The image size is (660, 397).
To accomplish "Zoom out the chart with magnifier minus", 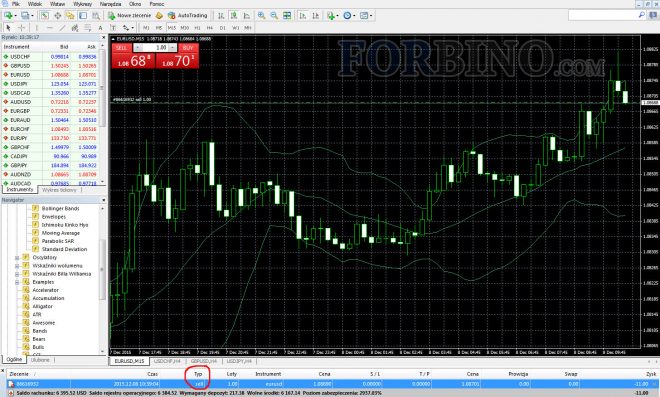I will coord(274,16).
